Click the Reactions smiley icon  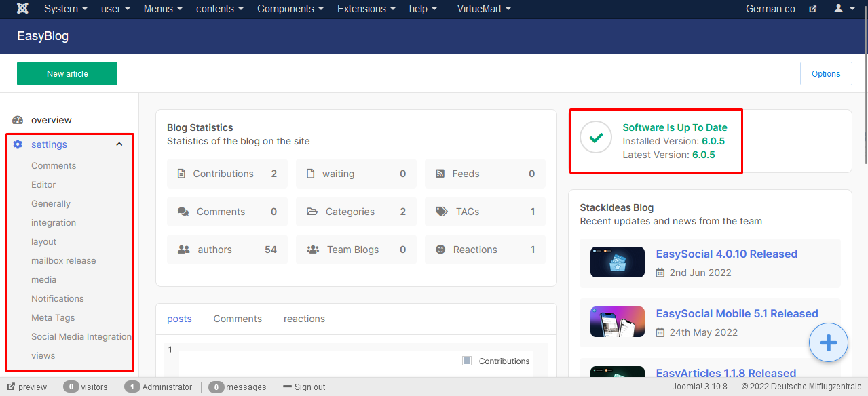440,250
